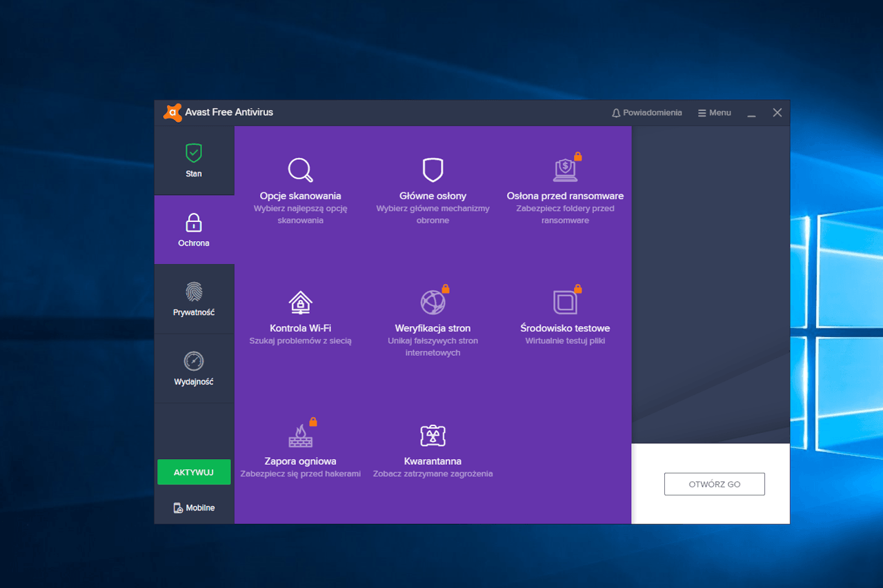This screenshot has width=883, height=588.
Task: Open the Menu label in title bar
Action: (x=720, y=112)
